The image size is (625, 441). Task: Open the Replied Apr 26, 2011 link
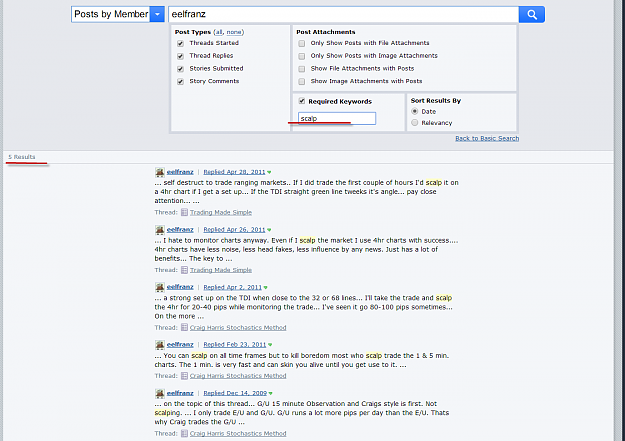[x=234, y=230]
